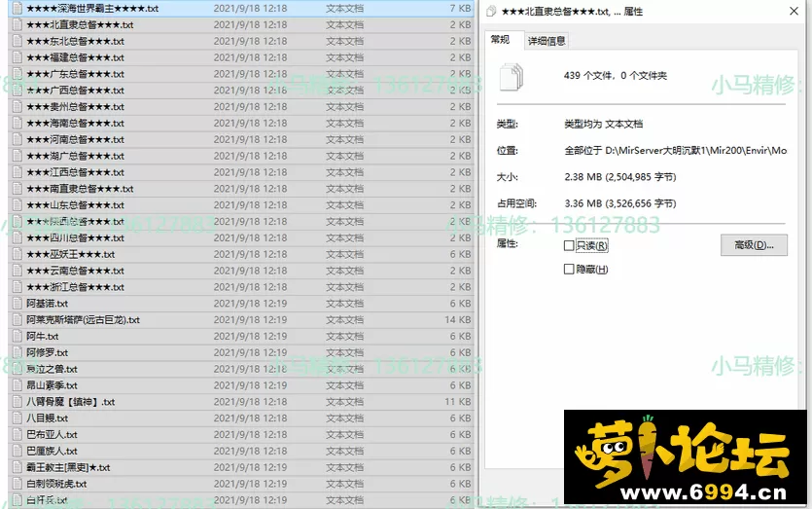The width and height of the screenshot is (812, 509).
Task: Click the file icon of ★★★浙江总督★★★.txt
Action: pyautogui.click(x=18, y=287)
